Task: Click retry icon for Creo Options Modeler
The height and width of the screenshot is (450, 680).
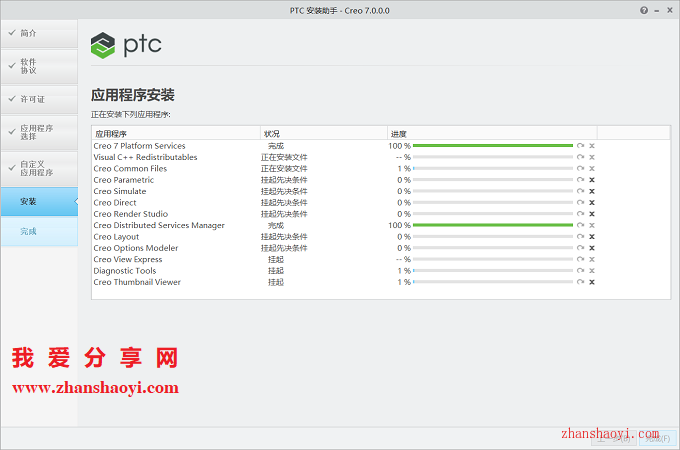Action: point(580,248)
